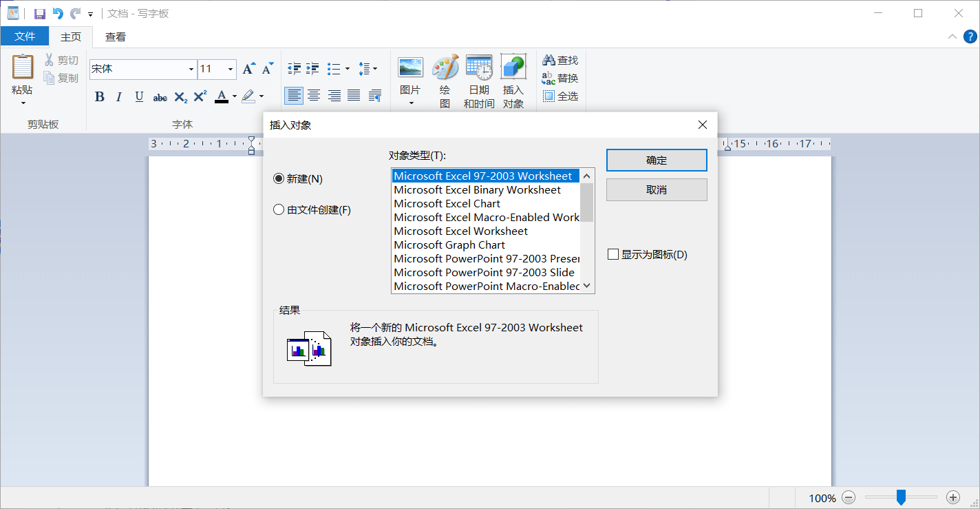Undo the last action in the title bar
The height and width of the screenshot is (509, 980).
(58, 13)
